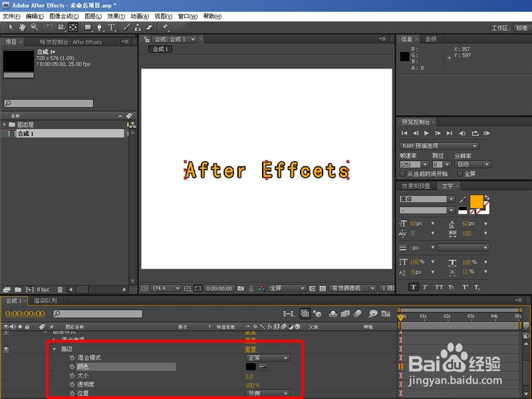Click 重置 link next to 描边

pyautogui.click(x=251, y=349)
